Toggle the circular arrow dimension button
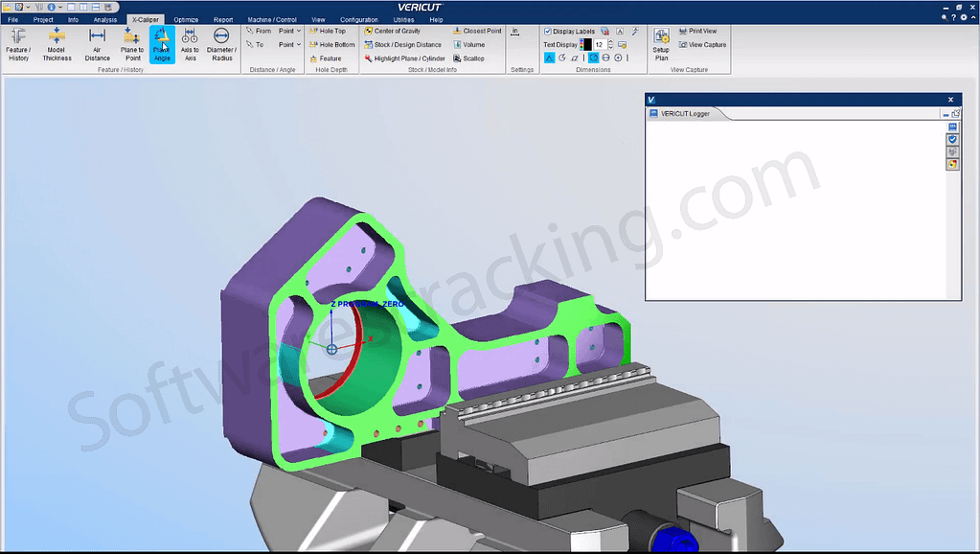980x554 pixels. click(x=562, y=58)
